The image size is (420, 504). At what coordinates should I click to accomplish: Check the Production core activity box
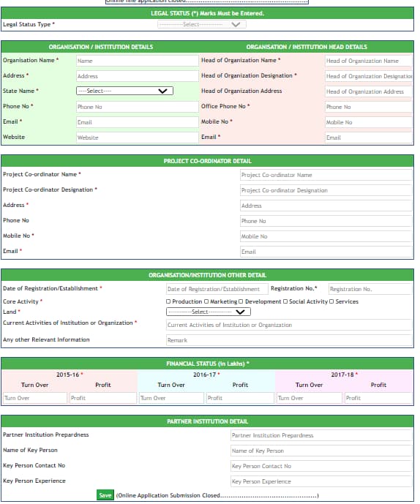point(168,301)
